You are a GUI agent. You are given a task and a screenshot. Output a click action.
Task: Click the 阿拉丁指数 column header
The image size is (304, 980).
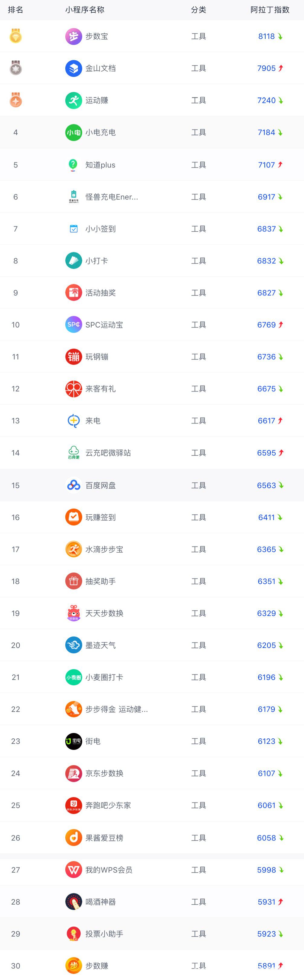270,10
